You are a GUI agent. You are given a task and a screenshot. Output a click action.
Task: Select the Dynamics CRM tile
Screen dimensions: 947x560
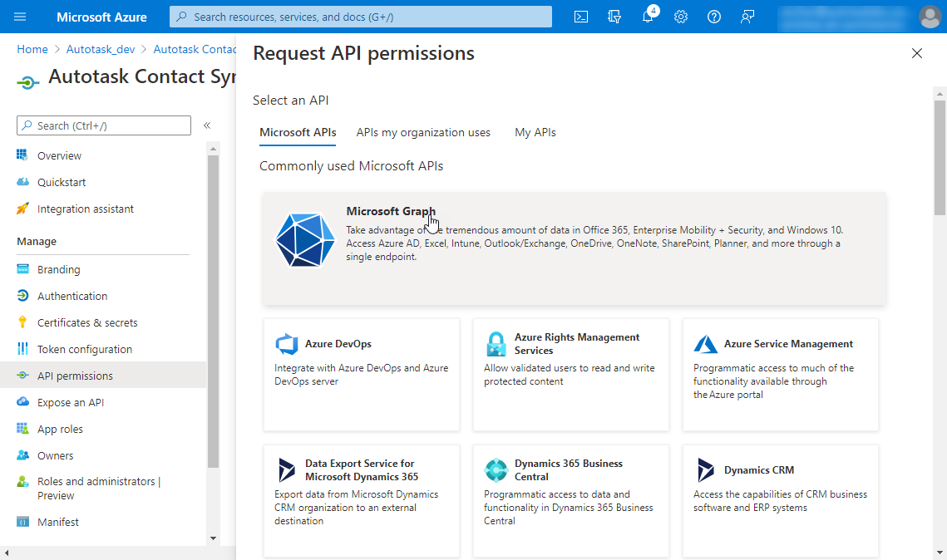[x=780, y=500]
